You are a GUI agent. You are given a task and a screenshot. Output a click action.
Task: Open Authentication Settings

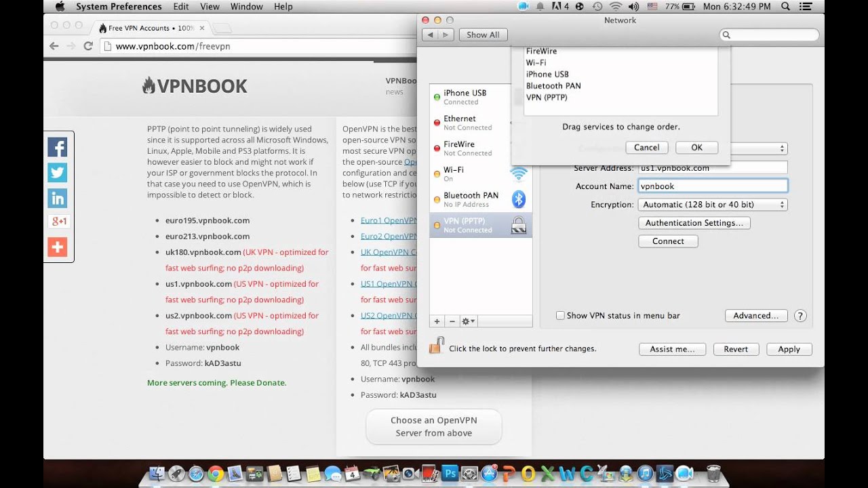tap(694, 223)
